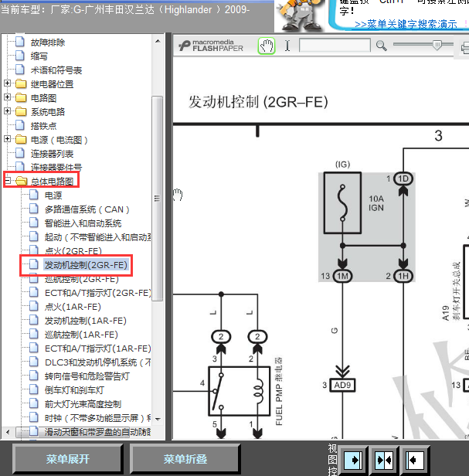The image size is (469, 476).
Task: Expand the 电路图 folder
Action: [x=7, y=97]
